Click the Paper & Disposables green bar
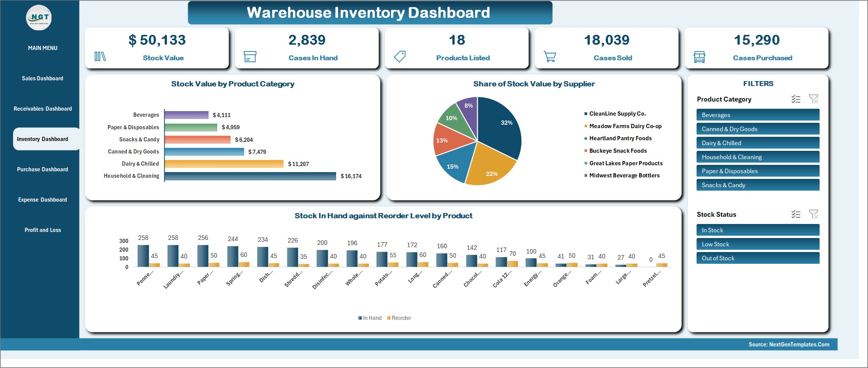The width and height of the screenshot is (868, 368). point(191,127)
